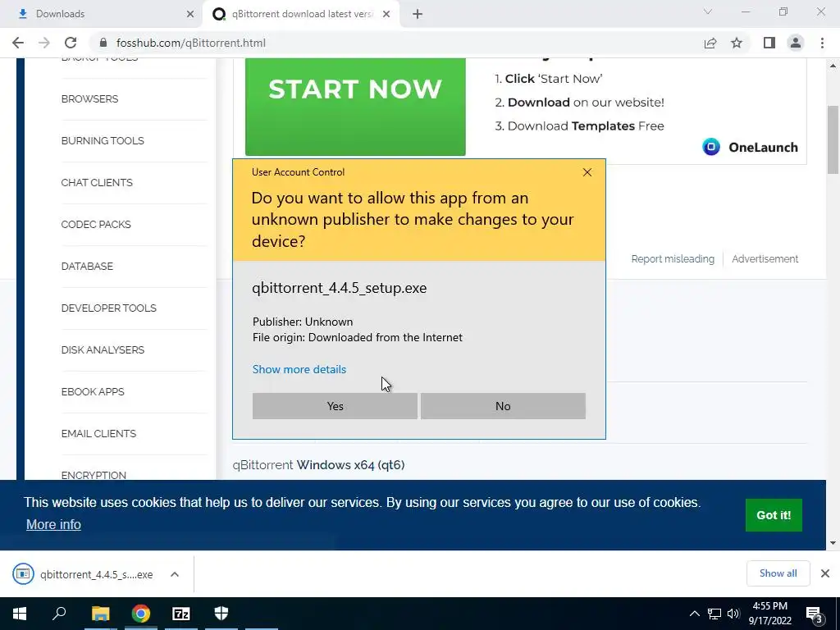Click the address bar URL
840x630 pixels.
(190, 43)
